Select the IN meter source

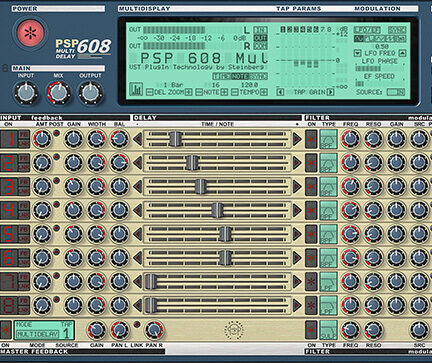point(260,30)
